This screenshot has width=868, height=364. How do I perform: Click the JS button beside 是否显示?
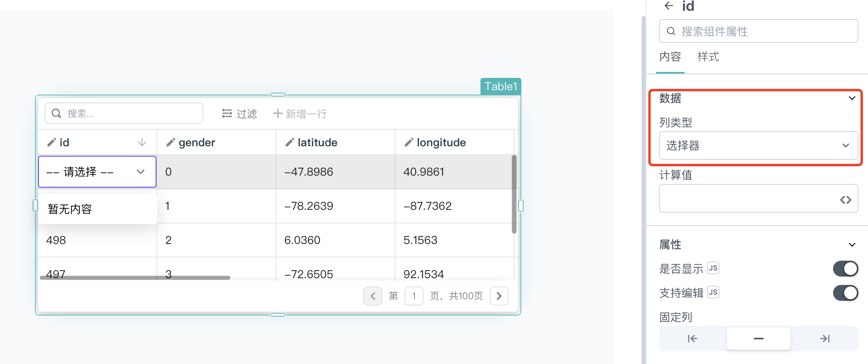[x=713, y=268]
